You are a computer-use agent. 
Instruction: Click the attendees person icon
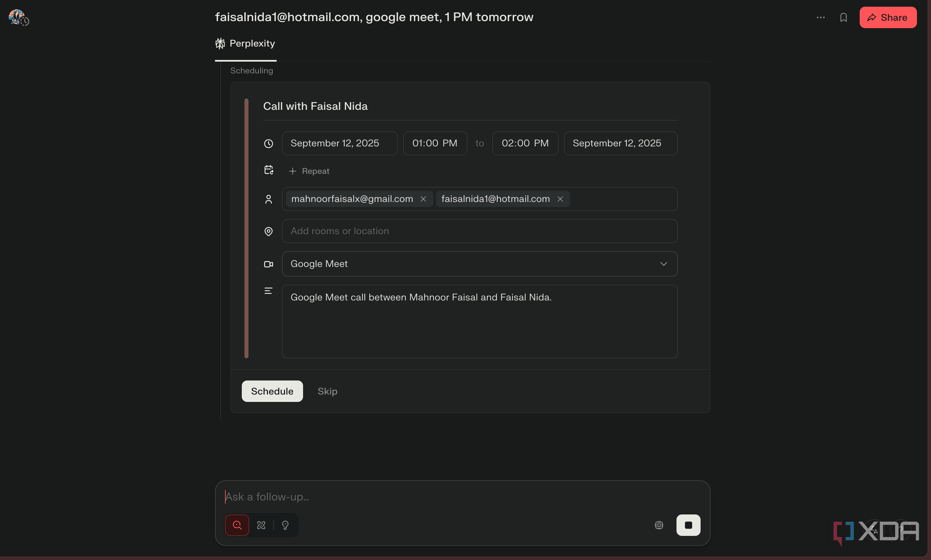[268, 199]
